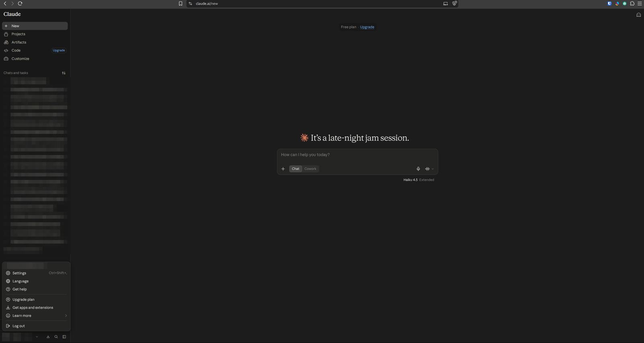Select Get apps and extensions

coord(36,308)
